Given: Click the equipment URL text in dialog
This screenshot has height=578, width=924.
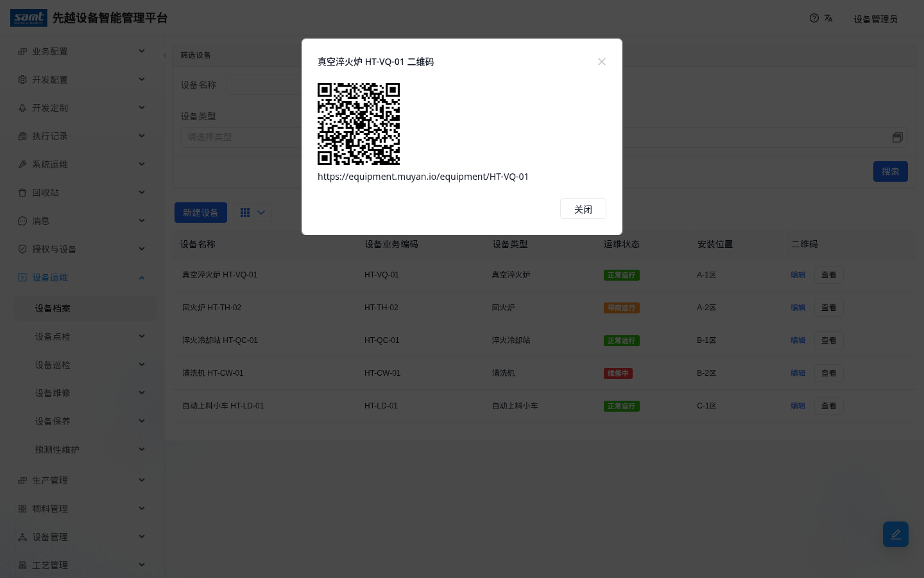Looking at the screenshot, I should coord(423,177).
